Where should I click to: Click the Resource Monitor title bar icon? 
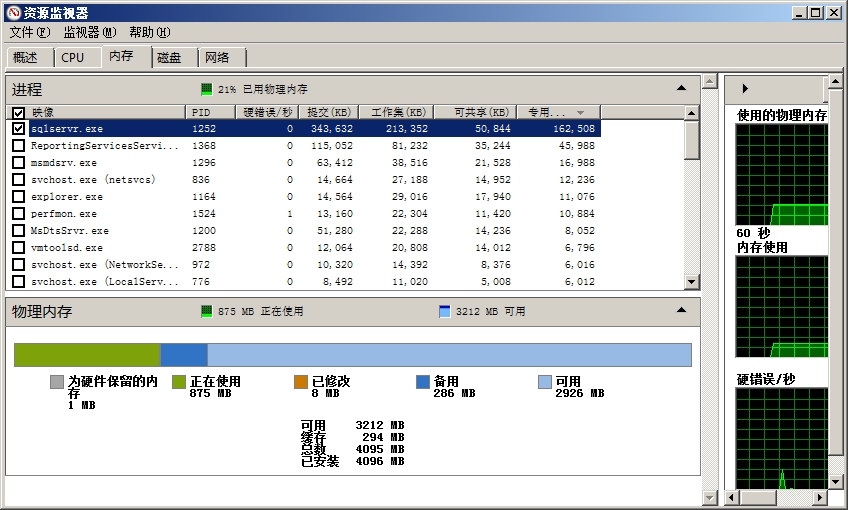[x=14, y=12]
